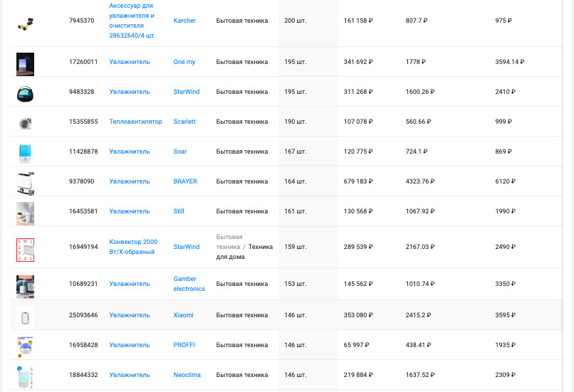Open the blue Soar humidifier thumbnail
The height and width of the screenshot is (392, 574).
(x=25, y=154)
